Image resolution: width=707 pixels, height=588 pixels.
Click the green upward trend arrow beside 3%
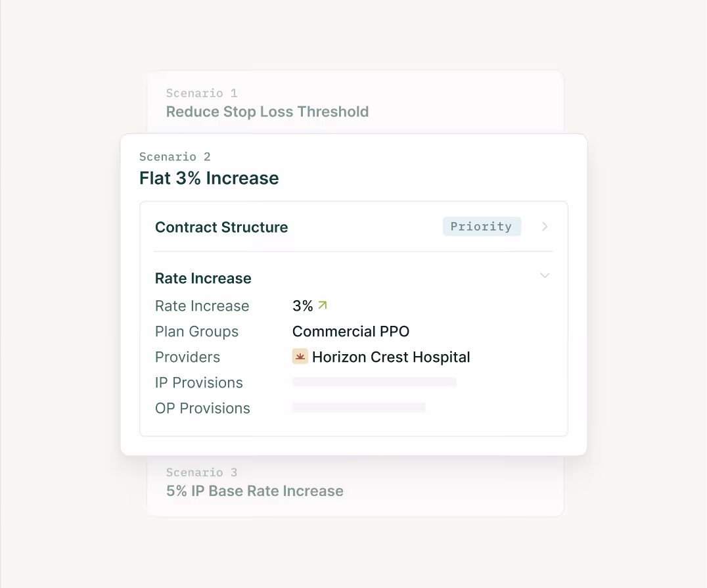pos(322,305)
